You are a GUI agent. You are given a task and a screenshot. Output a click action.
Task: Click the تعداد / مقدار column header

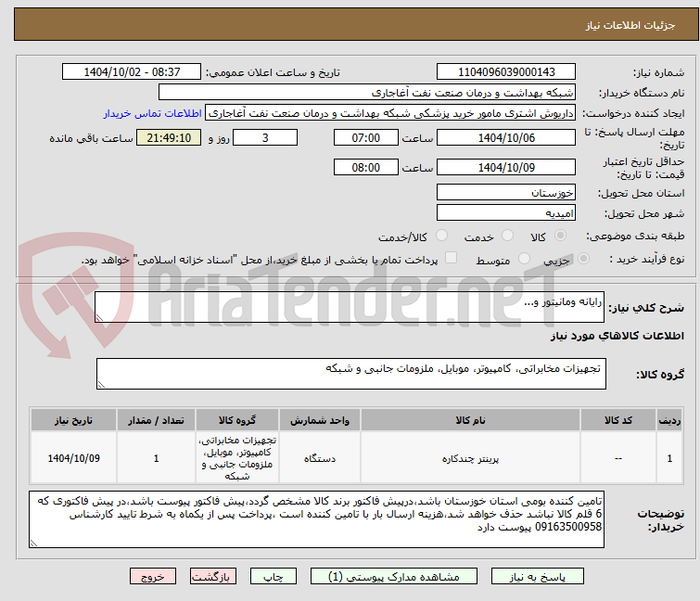[x=156, y=420]
